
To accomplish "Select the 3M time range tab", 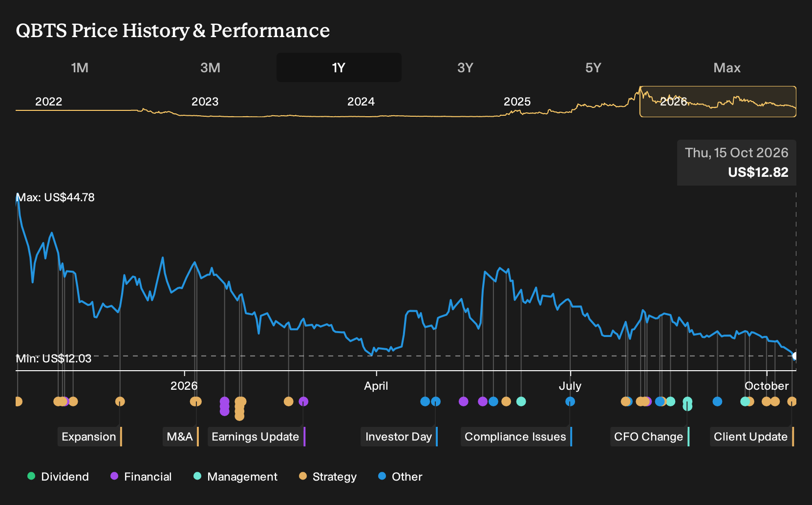I will pyautogui.click(x=210, y=67).
